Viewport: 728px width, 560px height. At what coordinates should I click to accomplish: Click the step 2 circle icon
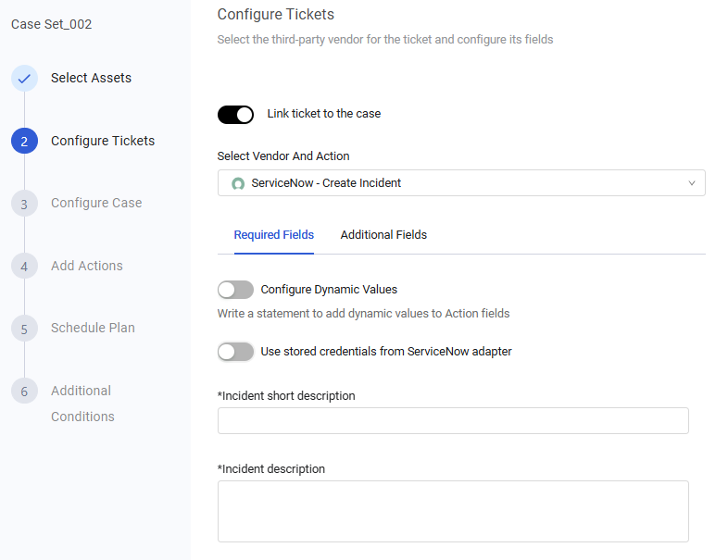coord(24,141)
